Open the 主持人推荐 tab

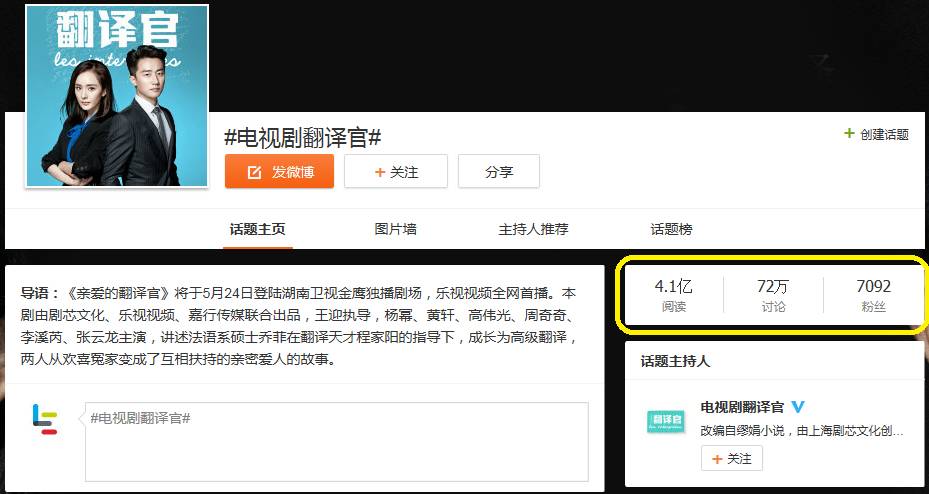533,229
